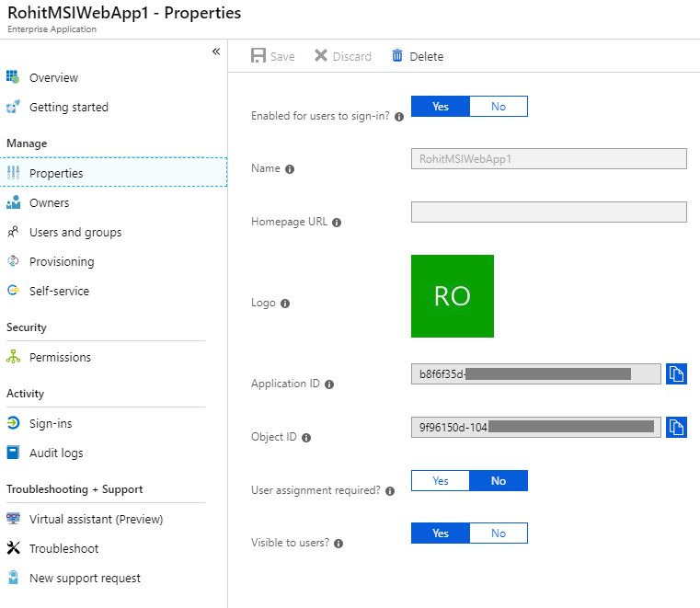Click the Users and groups icon
The width and height of the screenshot is (700, 608).
click(13, 232)
